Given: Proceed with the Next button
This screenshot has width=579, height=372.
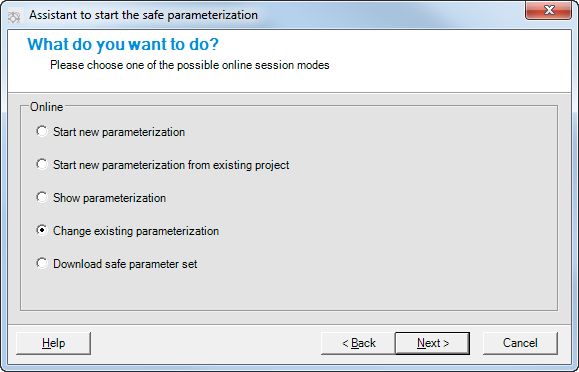Looking at the screenshot, I should coord(433,343).
